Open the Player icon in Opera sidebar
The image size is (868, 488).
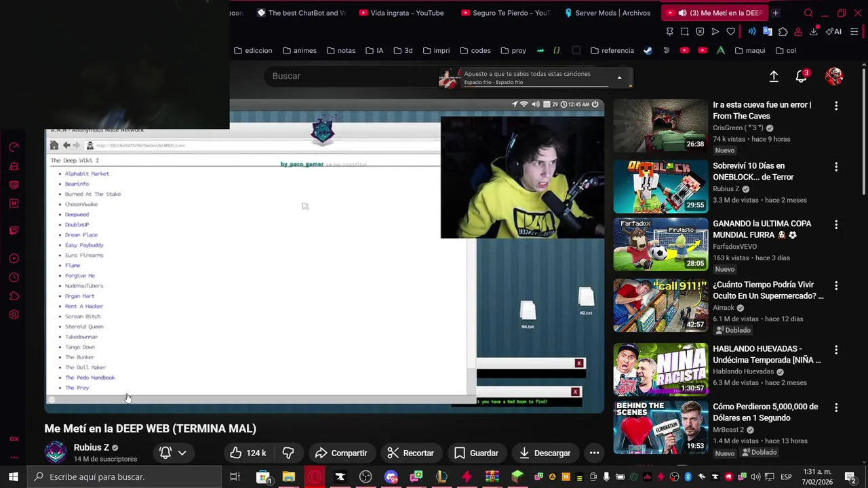[x=14, y=258]
